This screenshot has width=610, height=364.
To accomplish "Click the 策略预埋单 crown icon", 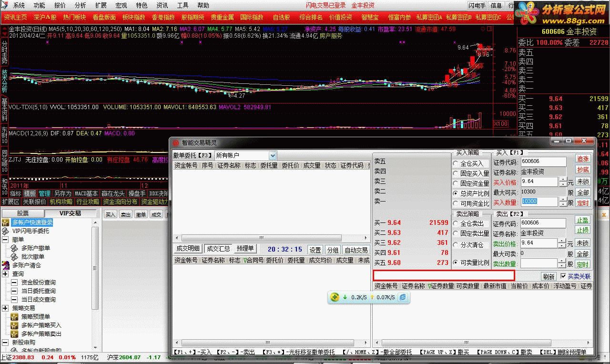I will [x=15, y=317].
